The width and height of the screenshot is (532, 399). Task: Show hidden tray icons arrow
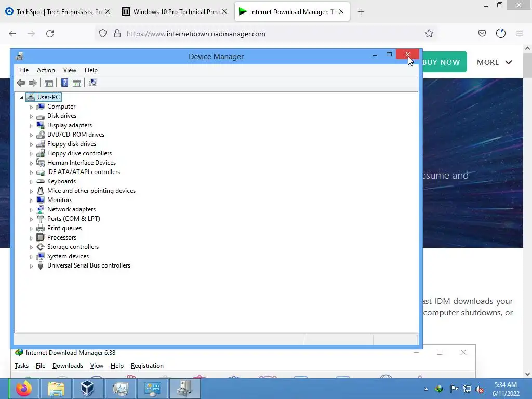pos(426,389)
